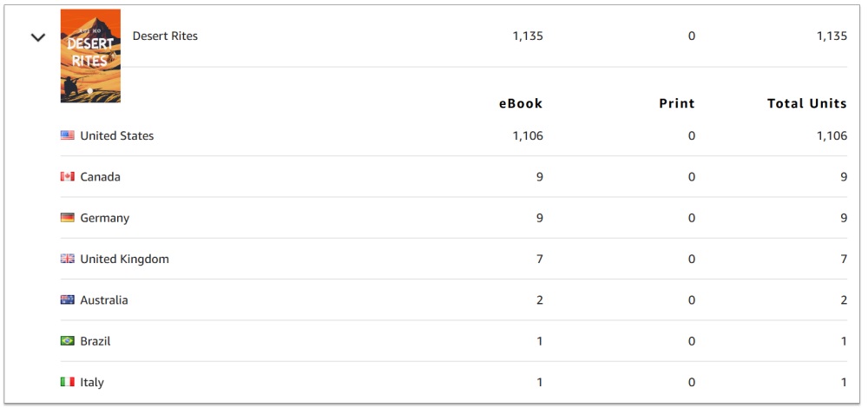Click the Italy flag icon
Screen dimensions: 868x408
pos(68,382)
